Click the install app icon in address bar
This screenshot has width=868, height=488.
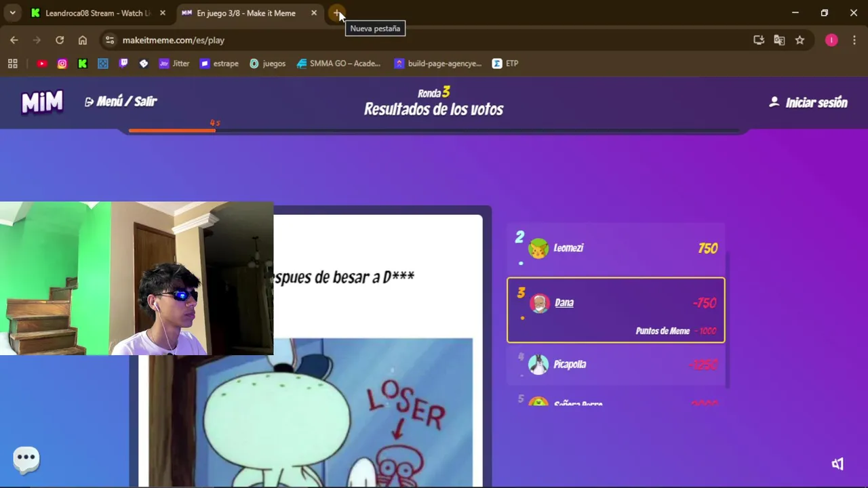click(x=759, y=40)
